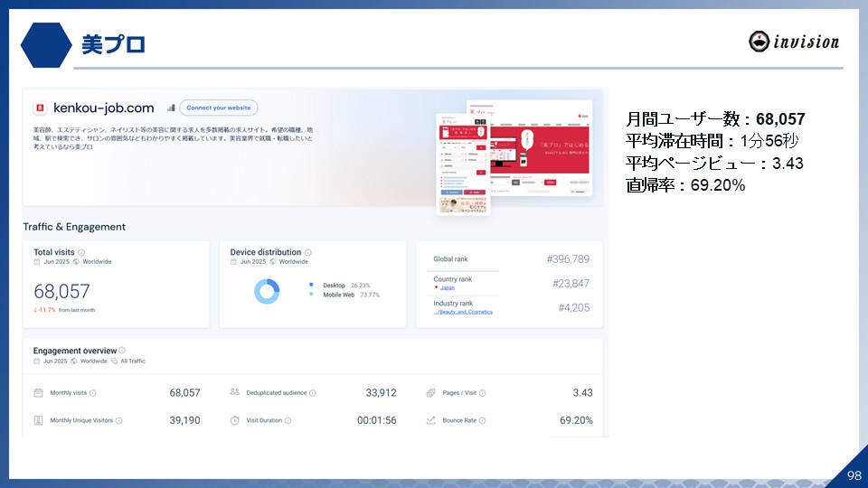Image resolution: width=868 pixels, height=488 pixels.
Task: Click the Monthly Unique Visitors person icon
Action: tap(38, 420)
